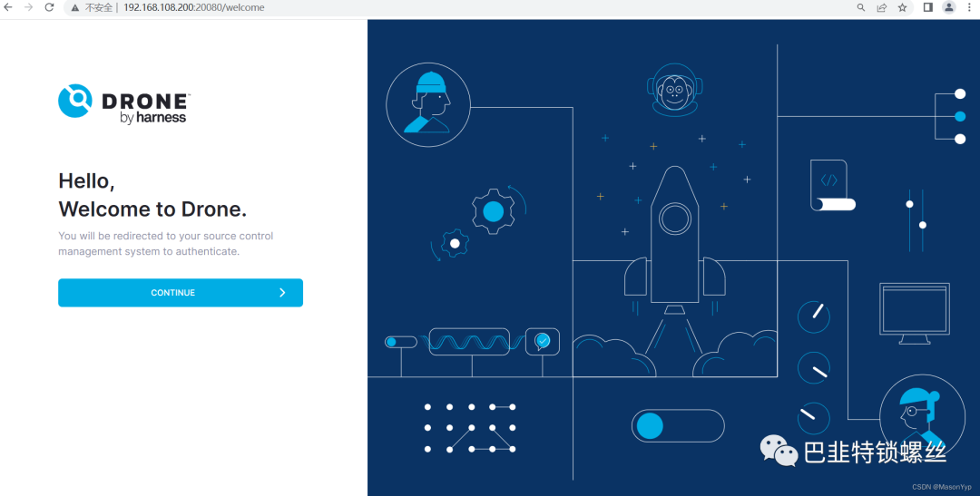
Task: Open the browser profile avatar
Action: click(949, 7)
